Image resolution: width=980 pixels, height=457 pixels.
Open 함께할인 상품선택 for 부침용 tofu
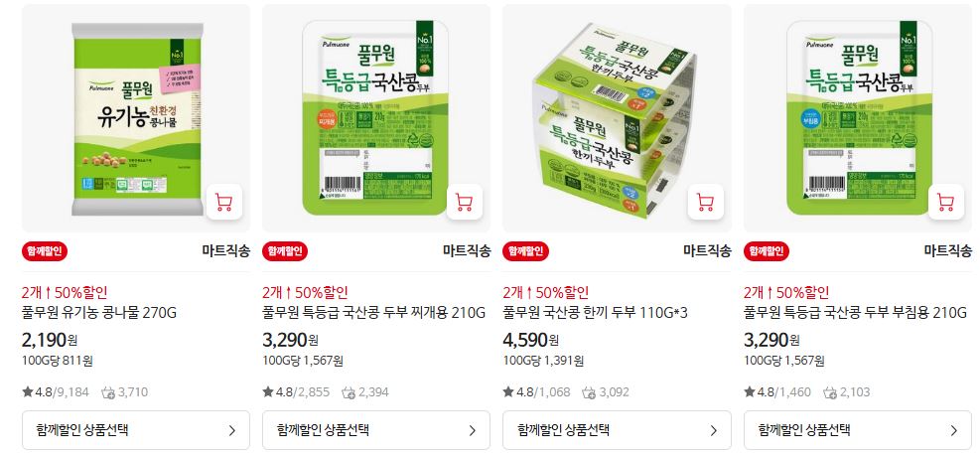858,430
